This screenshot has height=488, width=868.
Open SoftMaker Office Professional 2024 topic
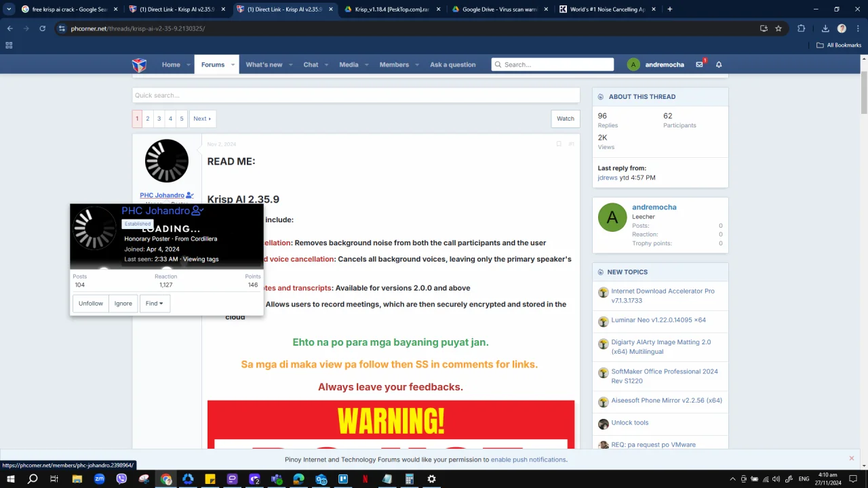[x=665, y=376]
